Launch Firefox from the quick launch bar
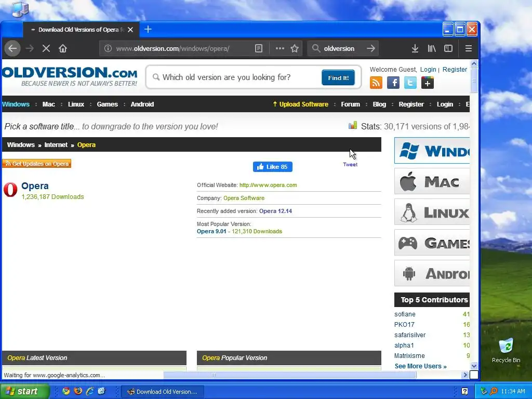Image resolution: width=532 pixels, height=399 pixels. point(78,391)
